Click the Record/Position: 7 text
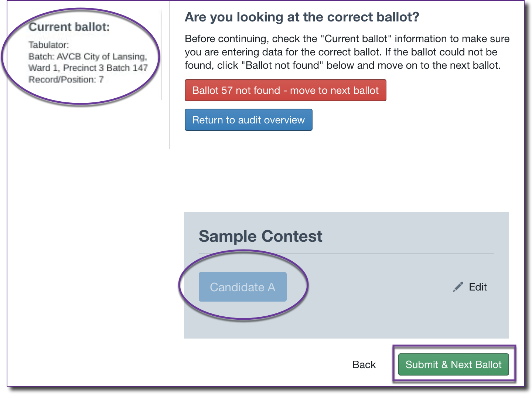532x394 pixels. pyautogui.click(x=66, y=79)
